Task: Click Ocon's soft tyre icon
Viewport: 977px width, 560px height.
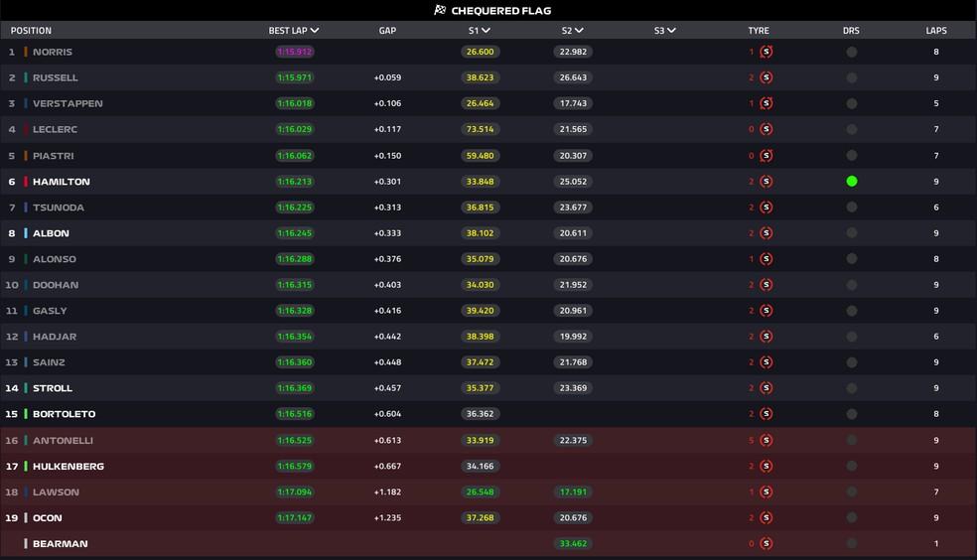Action: tap(767, 517)
